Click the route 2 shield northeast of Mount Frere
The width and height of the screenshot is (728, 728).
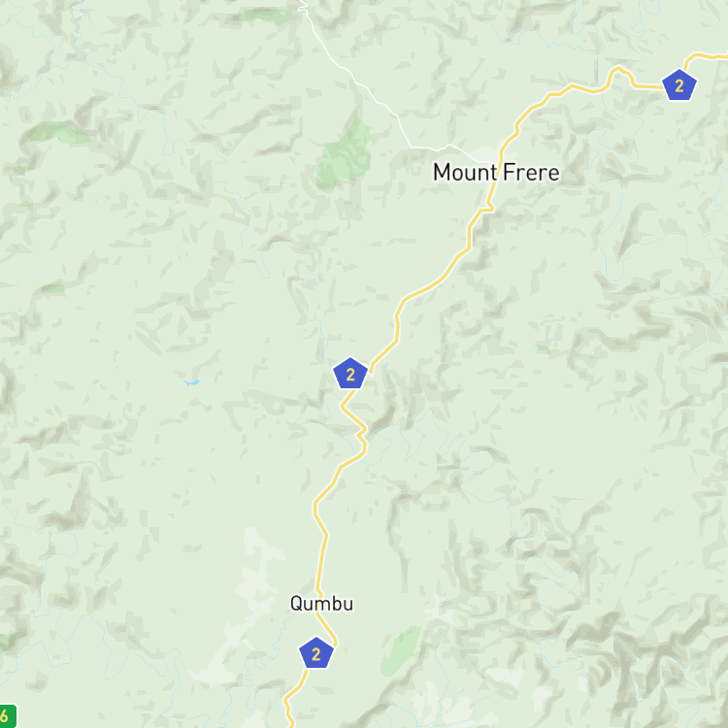678,85
